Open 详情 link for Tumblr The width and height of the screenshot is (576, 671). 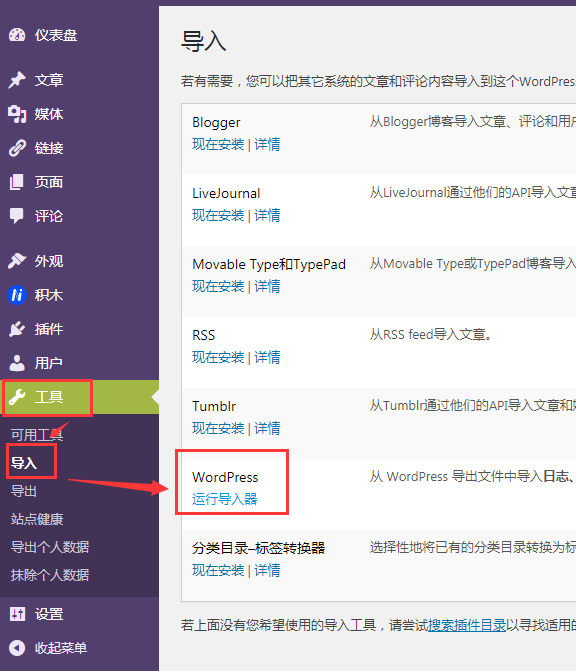point(267,428)
